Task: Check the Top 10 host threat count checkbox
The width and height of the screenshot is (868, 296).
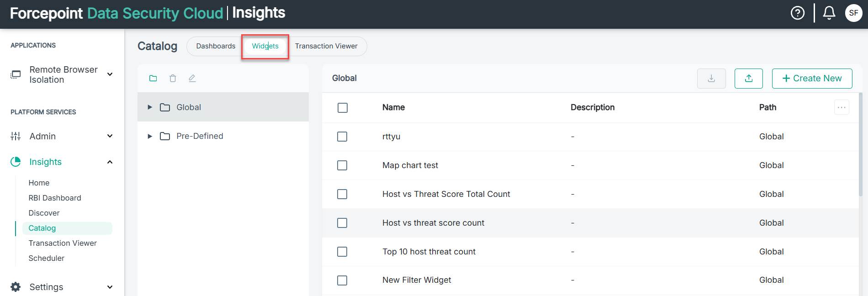Action: coord(342,252)
